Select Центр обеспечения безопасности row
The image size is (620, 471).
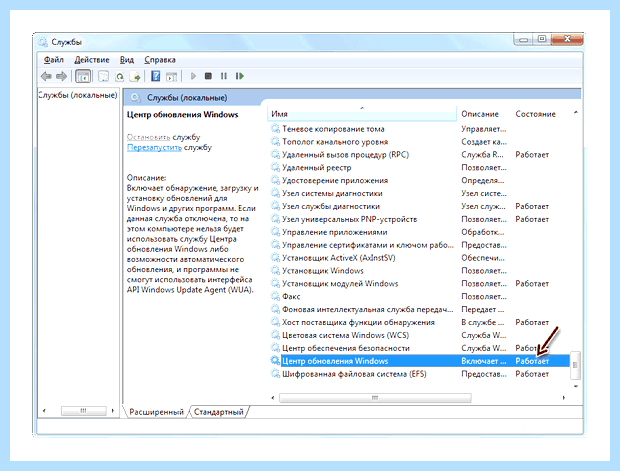[x=419, y=348]
